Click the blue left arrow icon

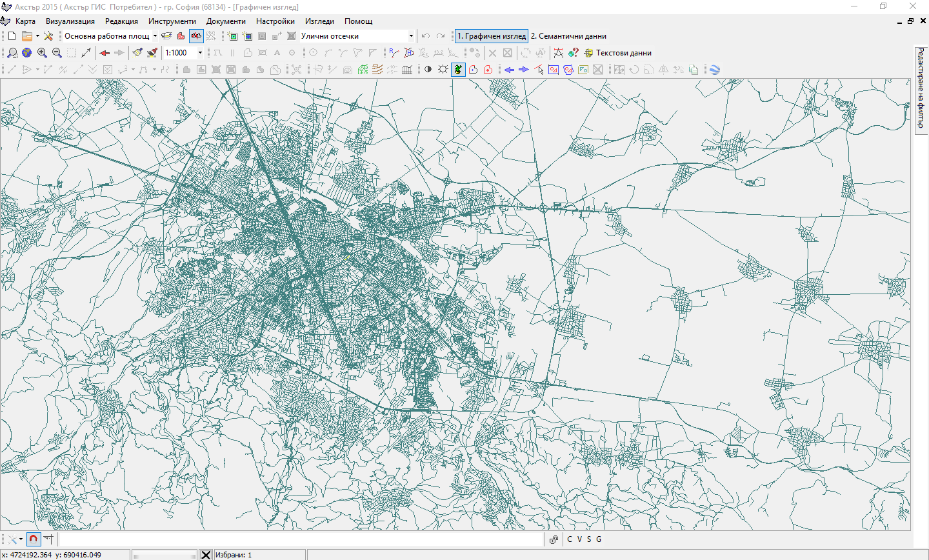509,70
